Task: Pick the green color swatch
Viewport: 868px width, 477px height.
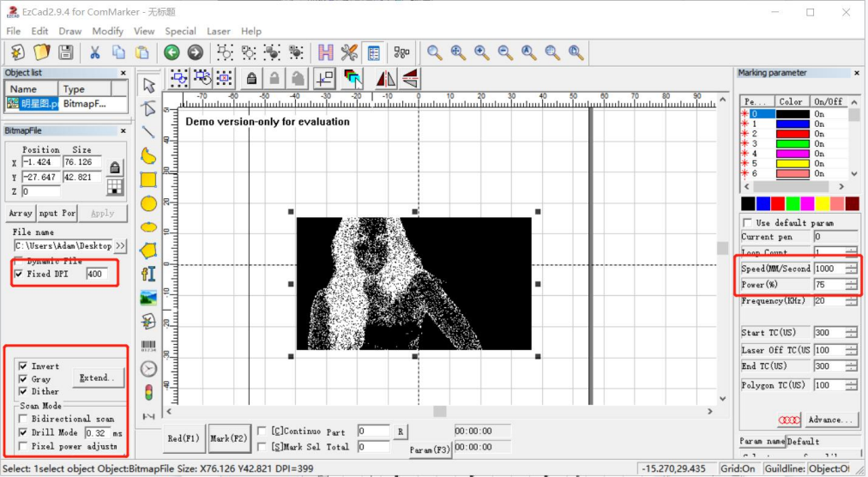Action: pyautogui.click(x=793, y=203)
